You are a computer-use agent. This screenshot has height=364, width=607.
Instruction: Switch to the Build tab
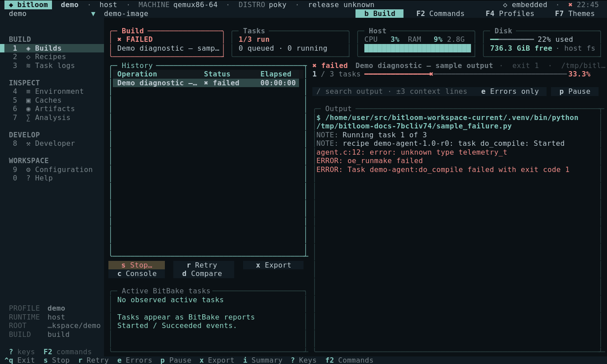[x=379, y=14]
